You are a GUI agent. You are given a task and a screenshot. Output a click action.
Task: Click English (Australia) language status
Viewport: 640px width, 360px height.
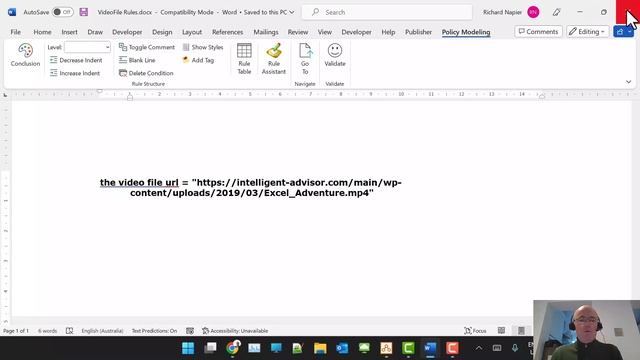pyautogui.click(x=102, y=331)
